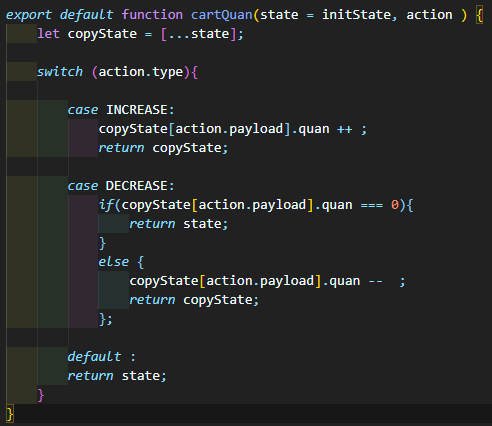
Task: Click the function name 'cartQuan'
Action: point(222,15)
